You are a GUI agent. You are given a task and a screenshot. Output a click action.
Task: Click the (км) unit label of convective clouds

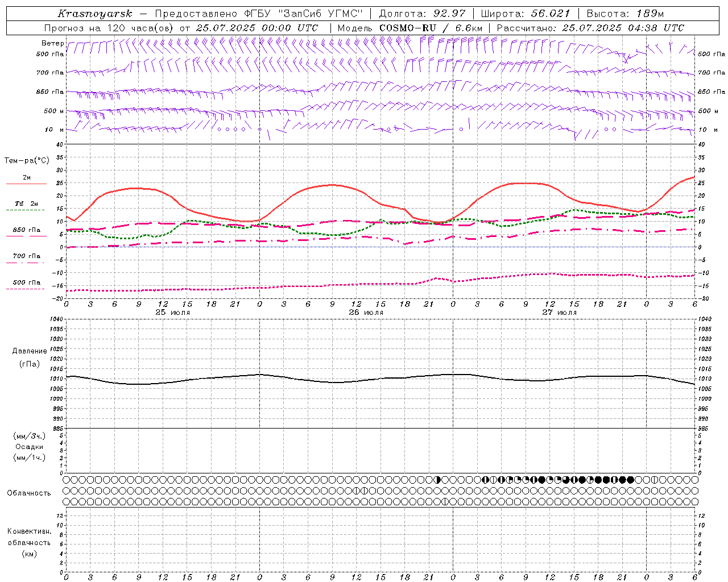(29, 554)
